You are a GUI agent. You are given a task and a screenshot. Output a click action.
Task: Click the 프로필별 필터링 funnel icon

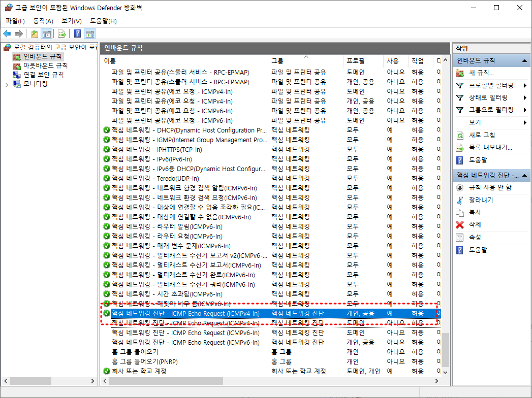460,85
